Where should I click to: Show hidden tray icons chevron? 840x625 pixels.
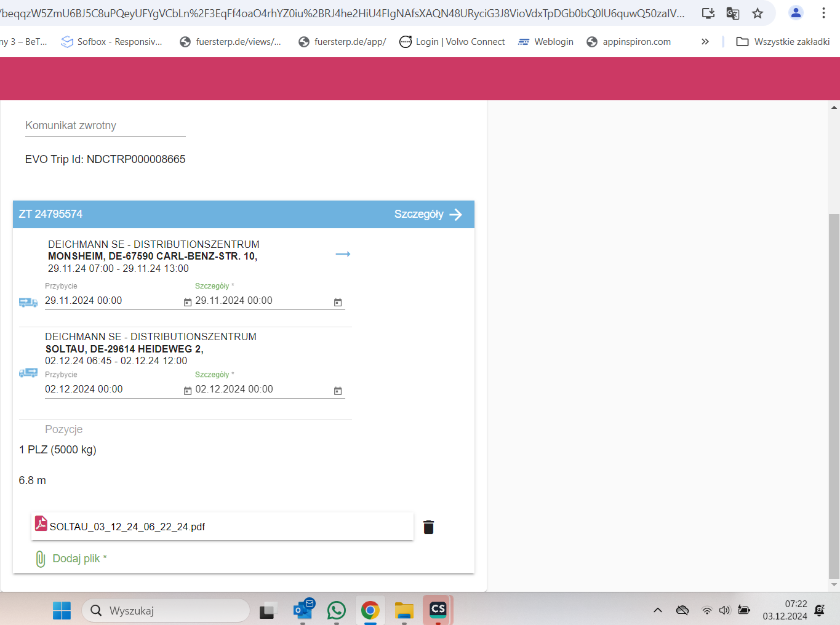[658, 610]
